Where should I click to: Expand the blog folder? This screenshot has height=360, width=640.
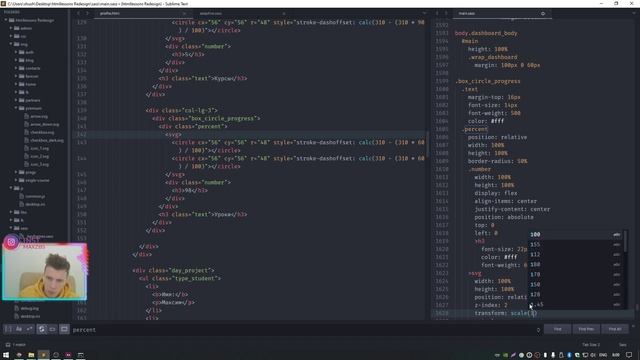[16, 60]
